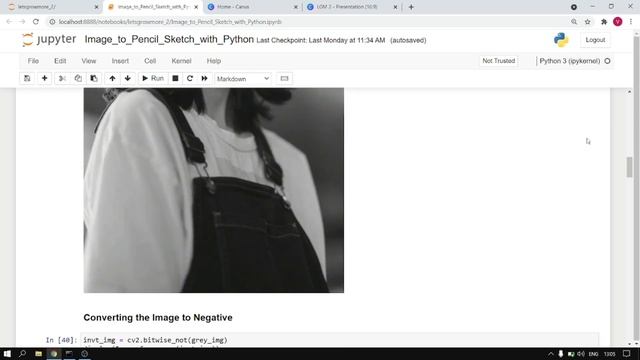Screen dimensions: 640x360
Task: Click the greyscale output image
Action: (213, 190)
